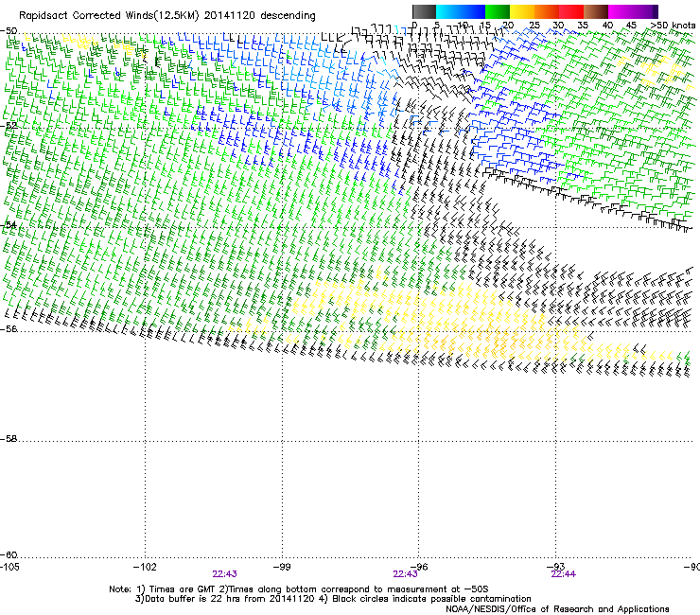Click the '-102' longitude label

point(145,567)
